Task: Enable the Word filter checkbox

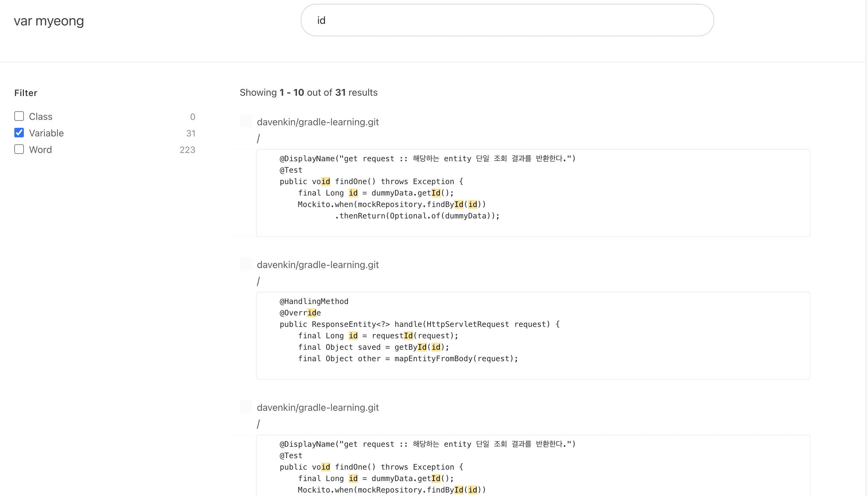Action: pyautogui.click(x=19, y=149)
